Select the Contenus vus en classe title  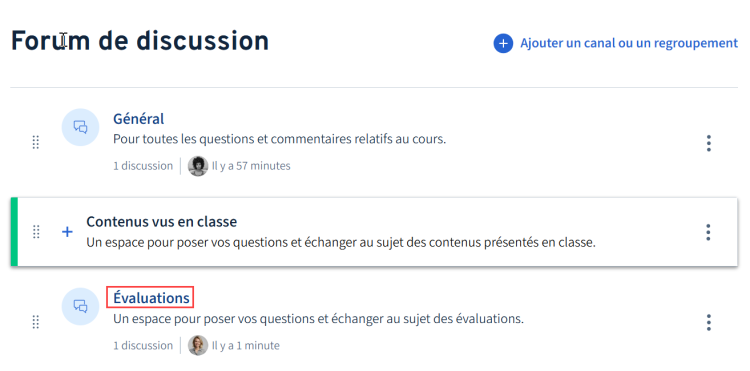[162, 221]
